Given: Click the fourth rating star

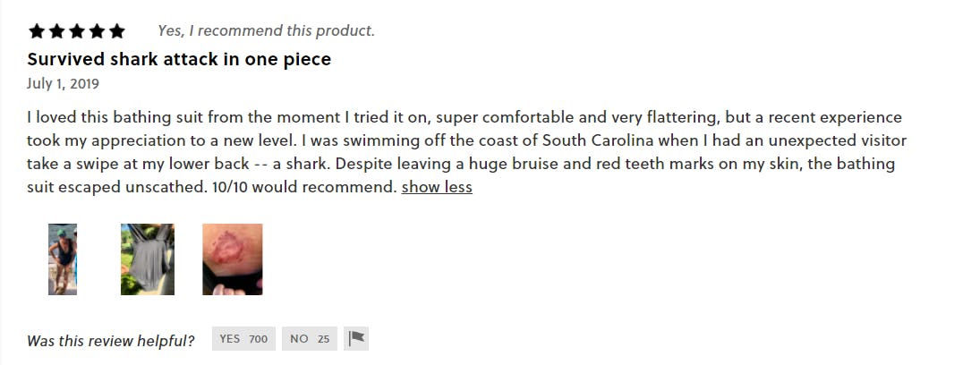Looking at the screenshot, I should coord(97,31).
